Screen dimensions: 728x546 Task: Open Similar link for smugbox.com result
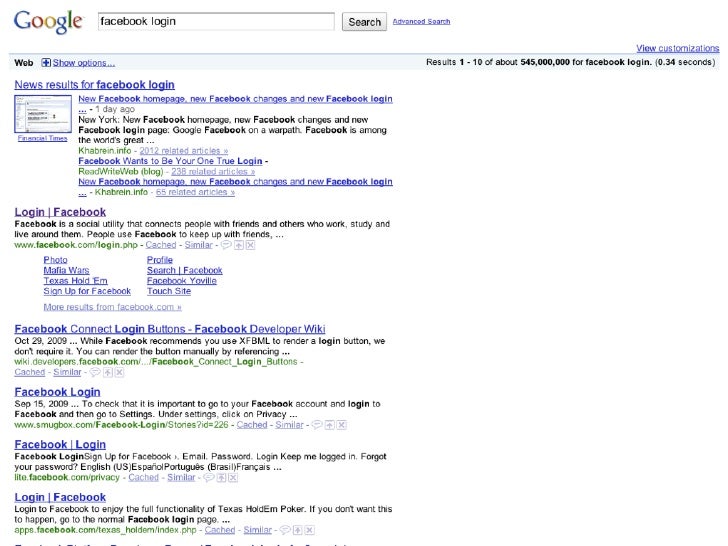pyautogui.click(x=289, y=425)
